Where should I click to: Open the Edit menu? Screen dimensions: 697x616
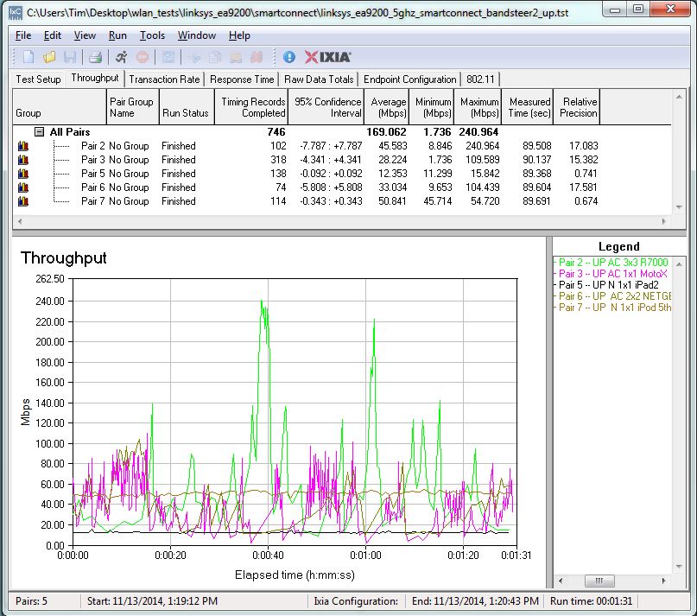tap(53, 35)
